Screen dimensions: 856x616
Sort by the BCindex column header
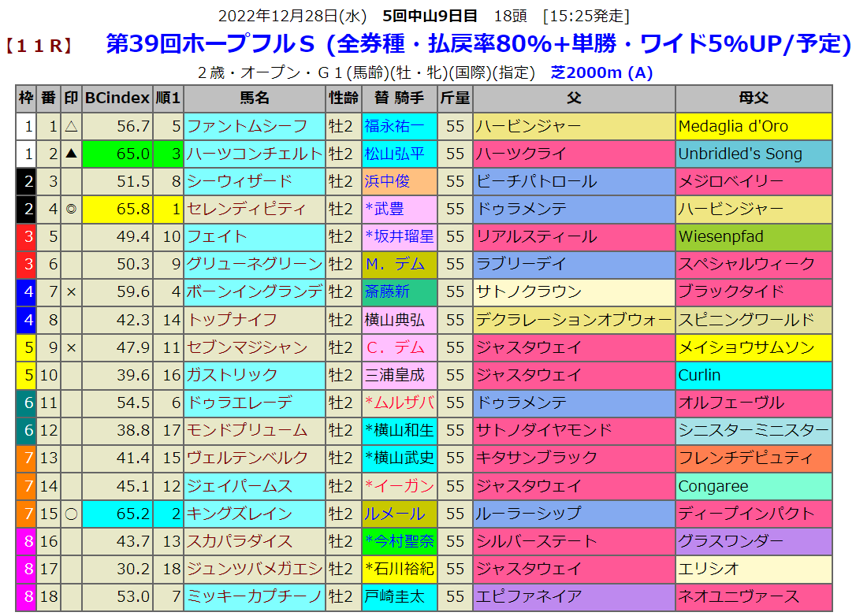click(x=117, y=98)
